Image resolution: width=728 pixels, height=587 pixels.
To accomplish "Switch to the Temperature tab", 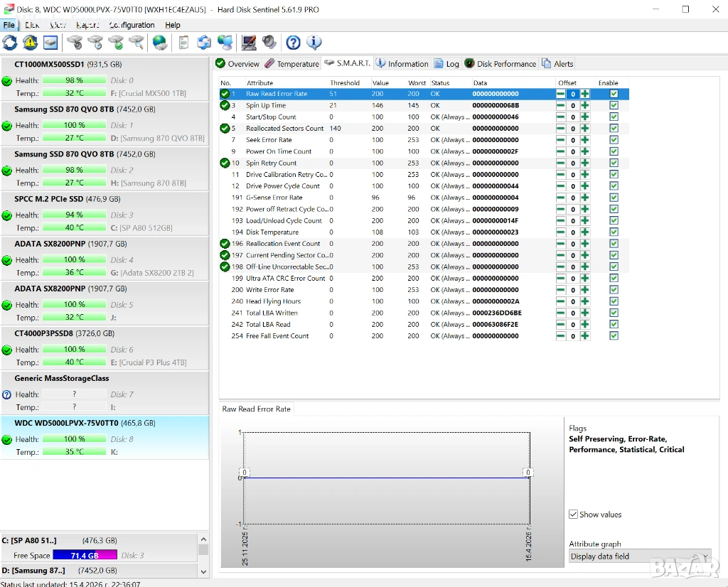I will point(292,64).
